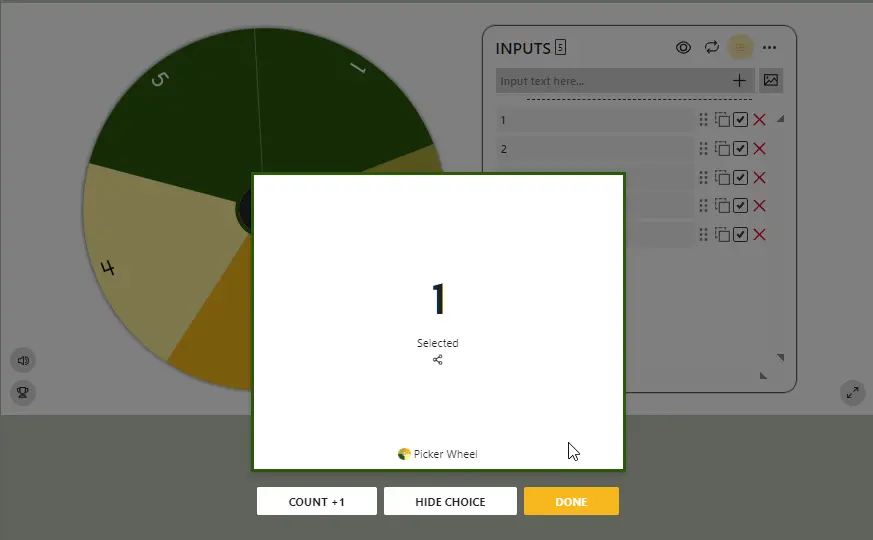Delete the fifth input row
This screenshot has width=873, height=540.
(x=759, y=235)
